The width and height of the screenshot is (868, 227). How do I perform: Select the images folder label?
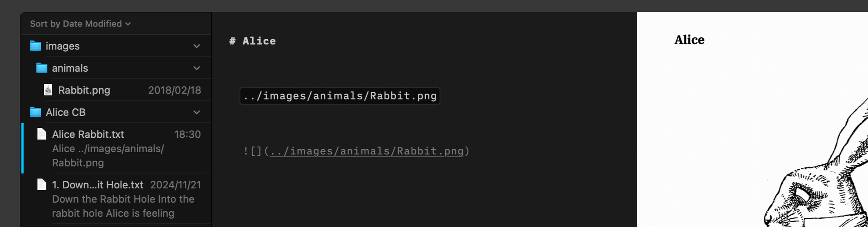tap(62, 46)
